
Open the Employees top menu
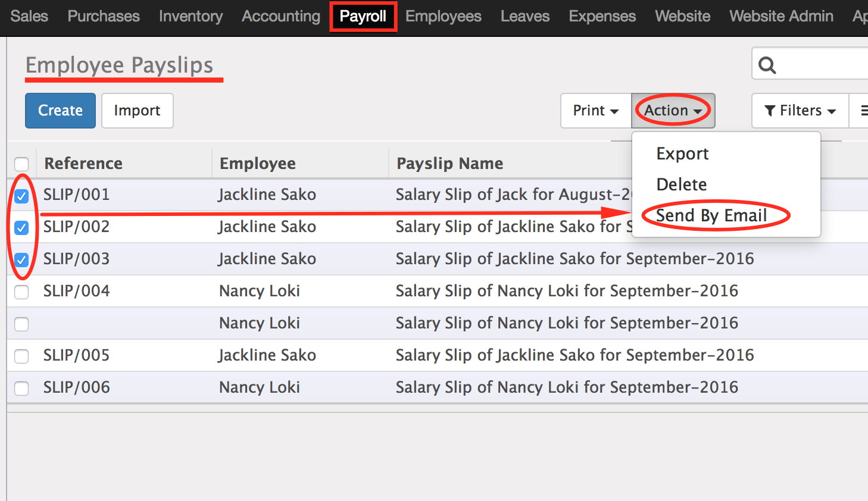click(444, 16)
